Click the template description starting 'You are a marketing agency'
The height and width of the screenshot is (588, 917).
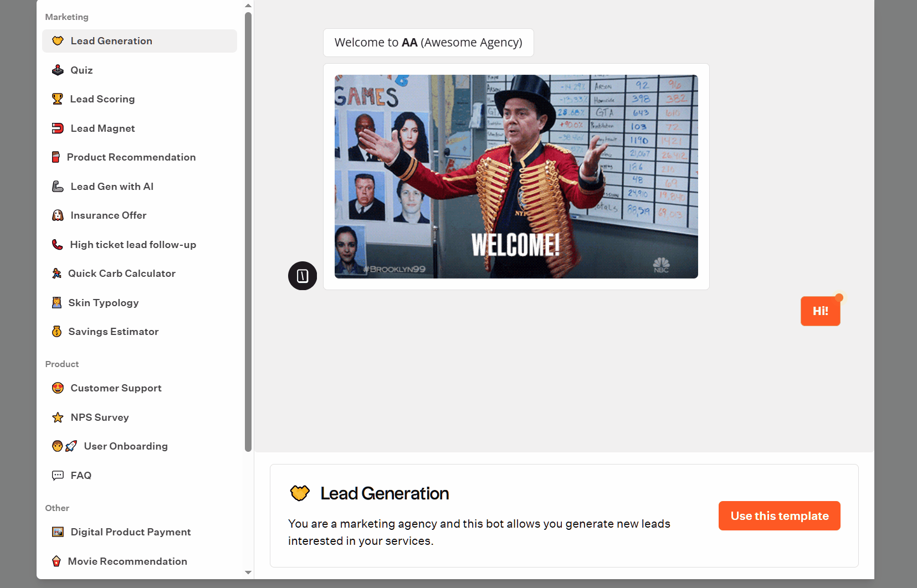coord(479,532)
